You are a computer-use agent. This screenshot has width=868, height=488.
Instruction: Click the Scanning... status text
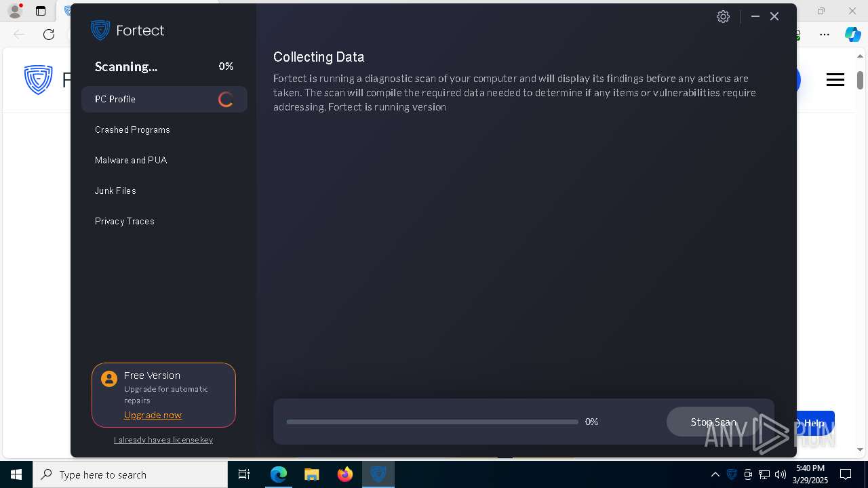[126, 66]
